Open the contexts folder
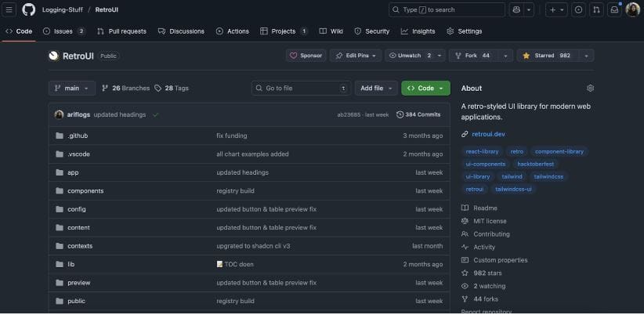This screenshot has height=315, width=644. click(x=80, y=246)
